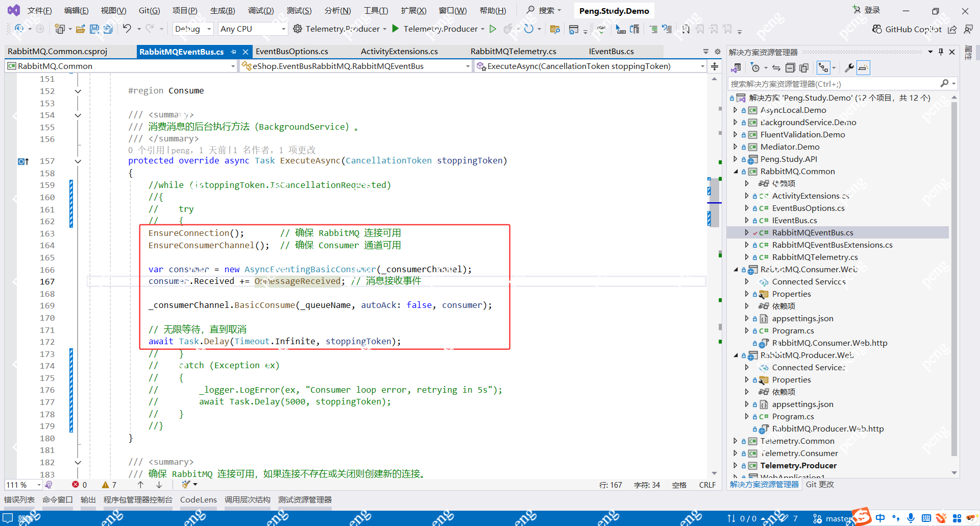Open the 文件(F) menu
Image resolution: width=980 pixels, height=526 pixels.
coord(39,11)
